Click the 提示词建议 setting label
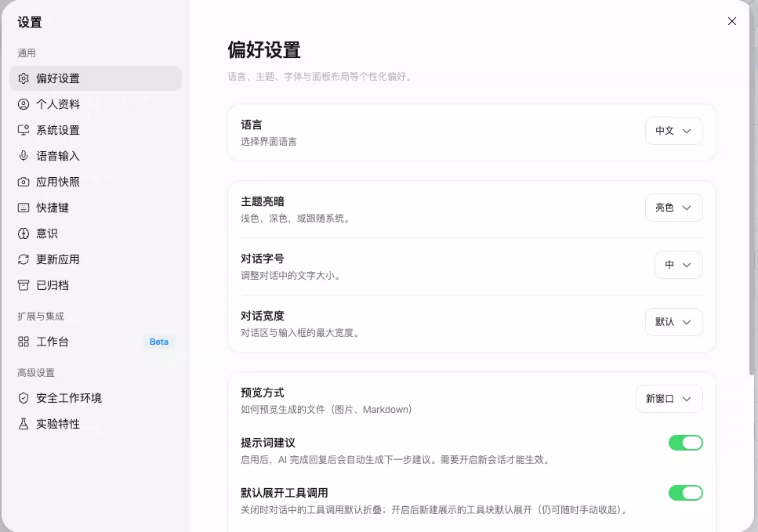 tap(268, 443)
